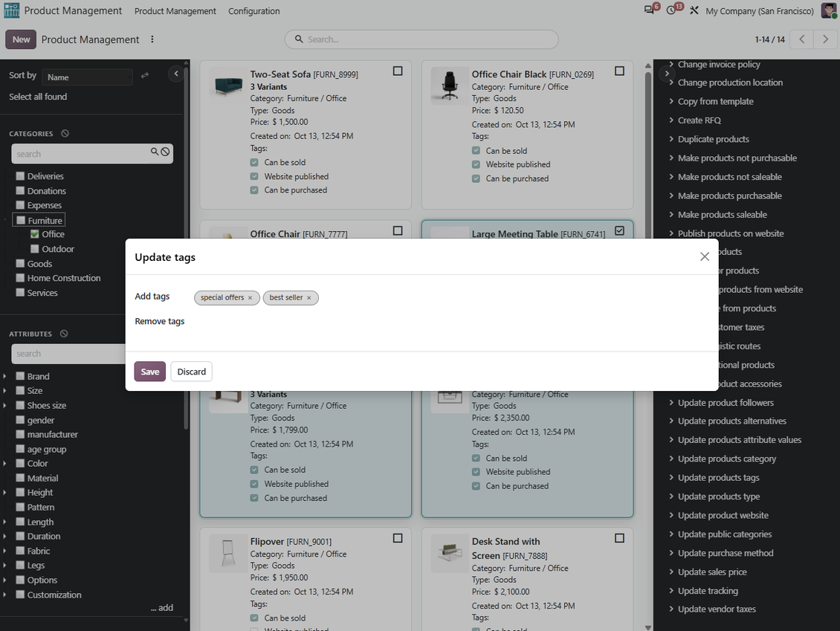Open the Product Management app icon

(x=11, y=10)
